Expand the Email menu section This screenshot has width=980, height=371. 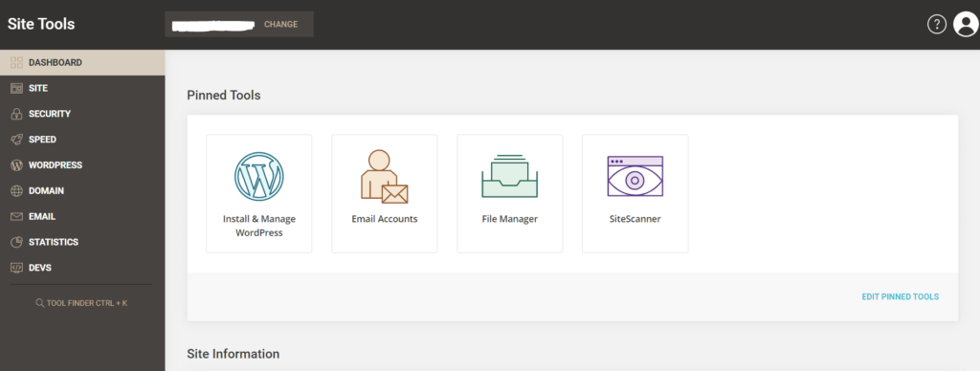(x=82, y=216)
